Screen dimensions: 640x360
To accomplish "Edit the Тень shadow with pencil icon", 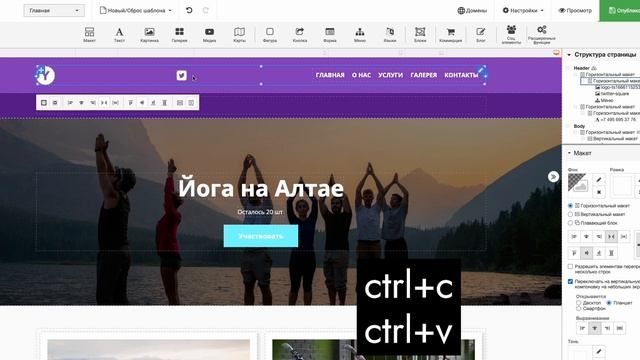I will coord(599,351).
